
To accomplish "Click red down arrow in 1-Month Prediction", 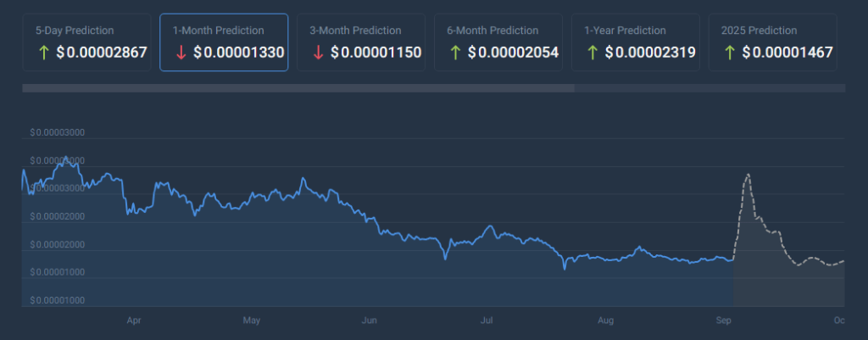I will [181, 53].
